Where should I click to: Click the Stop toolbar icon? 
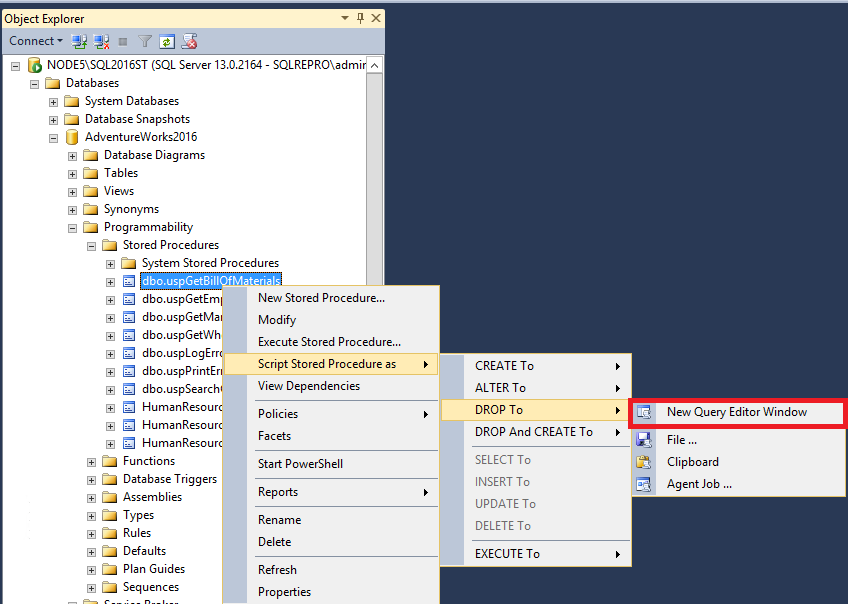[x=123, y=41]
